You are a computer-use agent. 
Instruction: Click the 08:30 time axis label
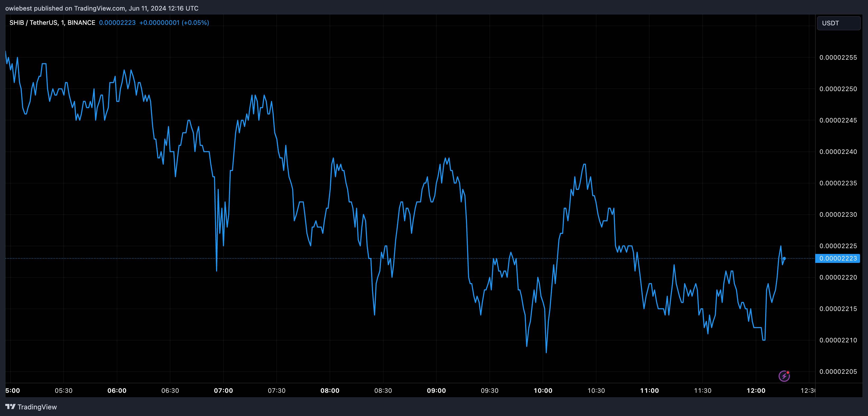(x=383, y=390)
